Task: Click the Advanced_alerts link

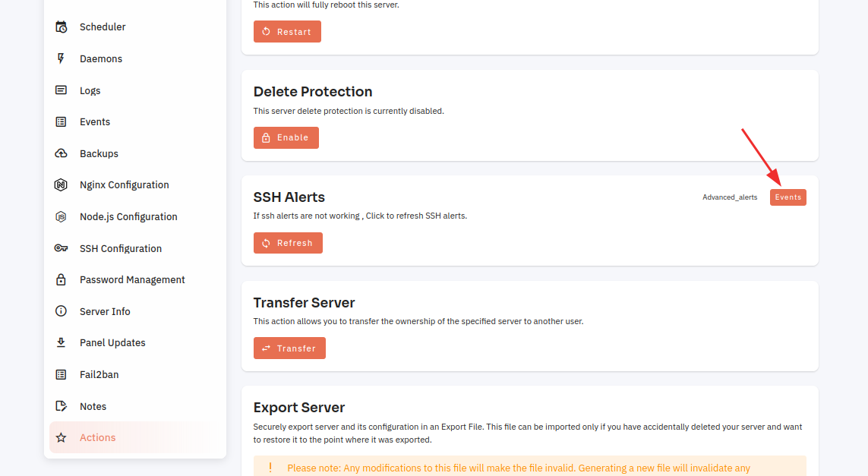Action: 730,197
